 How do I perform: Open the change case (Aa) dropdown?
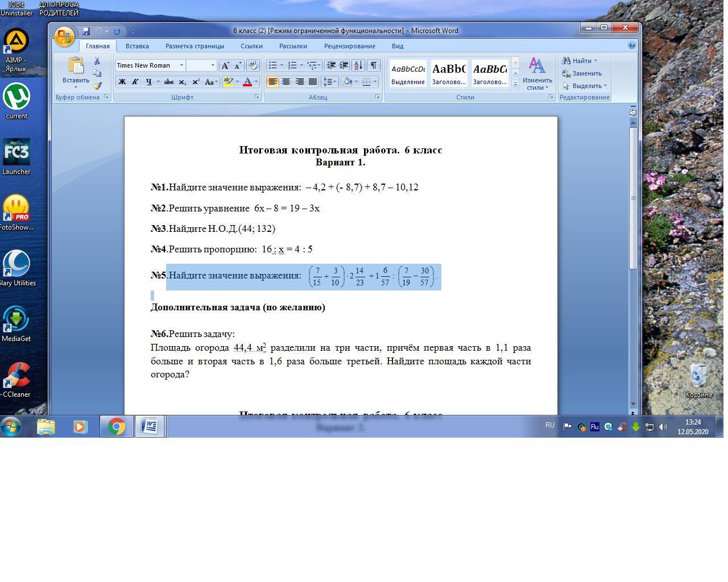[x=211, y=82]
